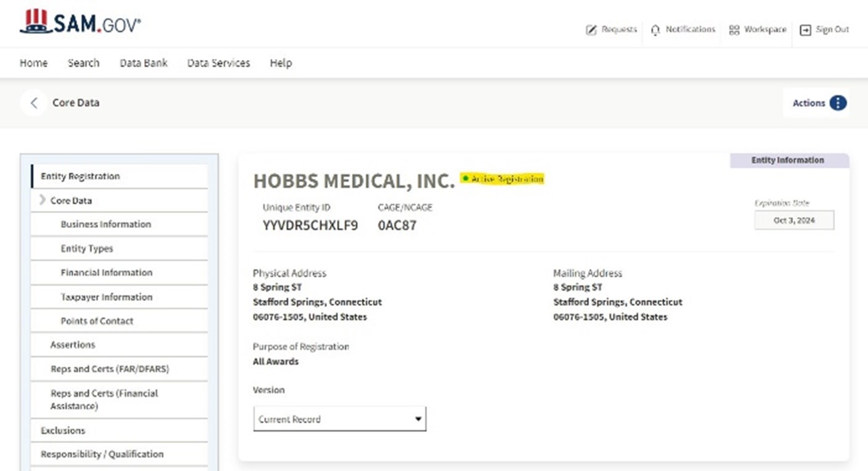Click the Unique Entity ID label
868x471 pixels.
pyautogui.click(x=296, y=207)
